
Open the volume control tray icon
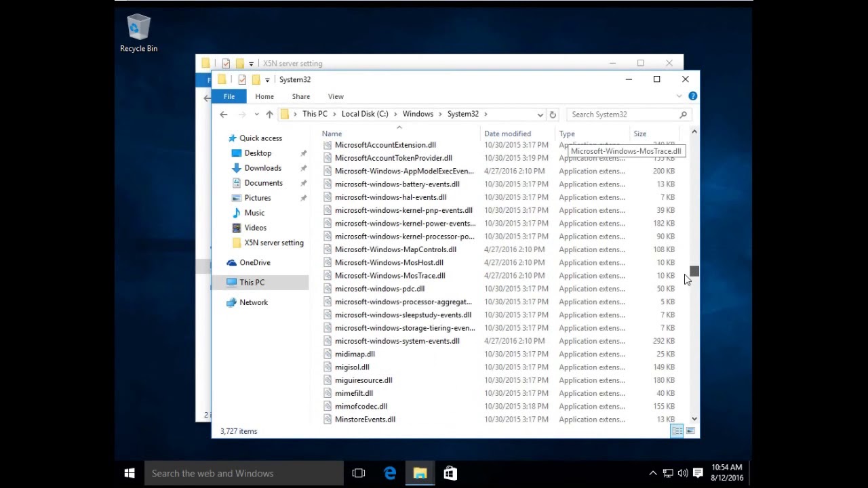click(x=683, y=473)
